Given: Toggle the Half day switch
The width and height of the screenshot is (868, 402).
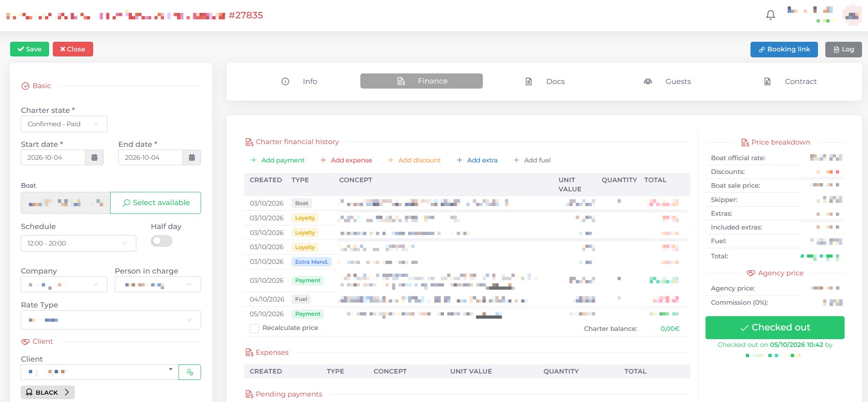Looking at the screenshot, I should point(162,241).
